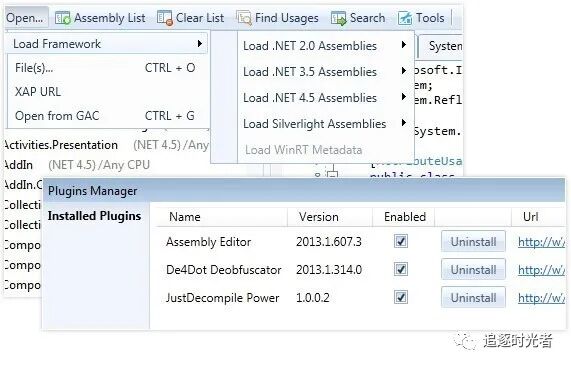Click the Clear List toolbar icon

(x=165, y=18)
